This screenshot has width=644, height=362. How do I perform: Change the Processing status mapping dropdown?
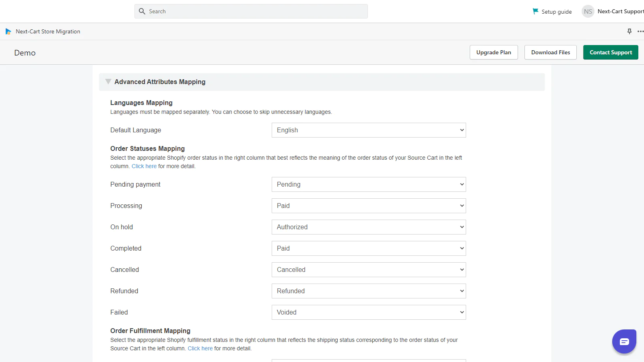(x=368, y=206)
